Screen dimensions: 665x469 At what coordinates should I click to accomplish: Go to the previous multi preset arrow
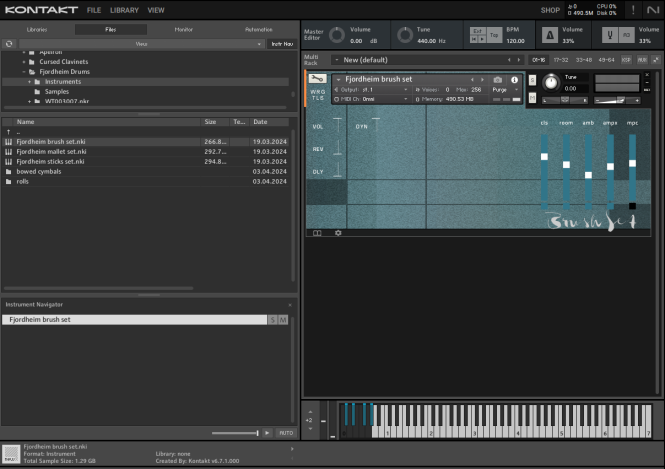[x=509, y=60]
